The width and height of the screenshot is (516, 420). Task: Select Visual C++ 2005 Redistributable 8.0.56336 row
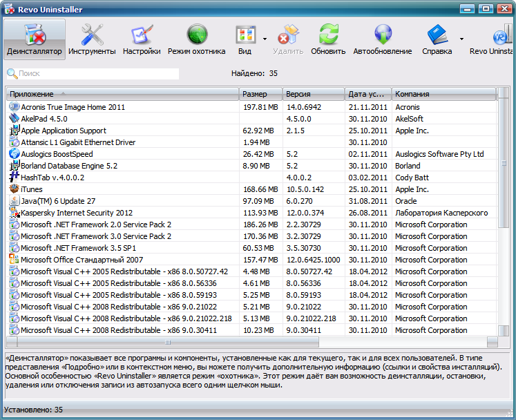[x=251, y=283]
